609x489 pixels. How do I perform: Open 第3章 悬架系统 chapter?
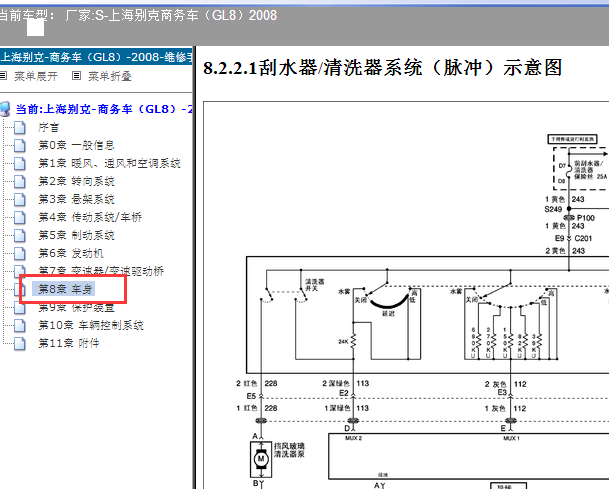(x=77, y=199)
